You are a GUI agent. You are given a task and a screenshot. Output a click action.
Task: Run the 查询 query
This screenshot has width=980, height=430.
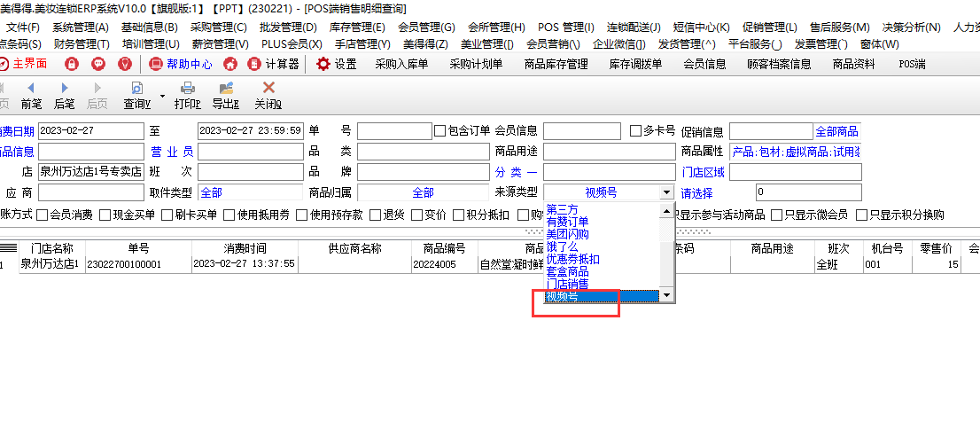[136, 97]
